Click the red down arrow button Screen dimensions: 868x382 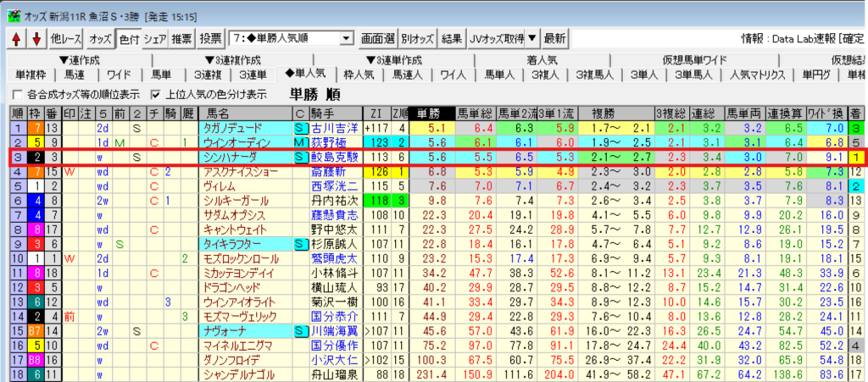tap(36, 39)
